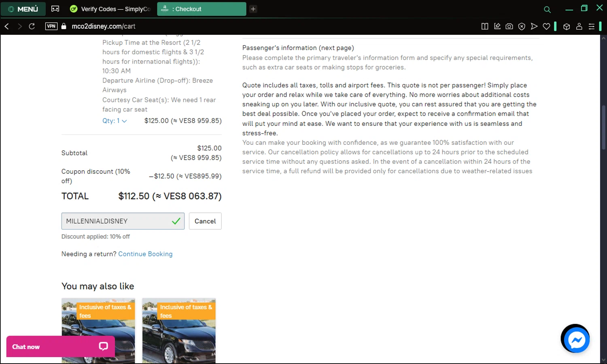
Task: Click the Subtotal $125.00 value
Action: coord(196,153)
